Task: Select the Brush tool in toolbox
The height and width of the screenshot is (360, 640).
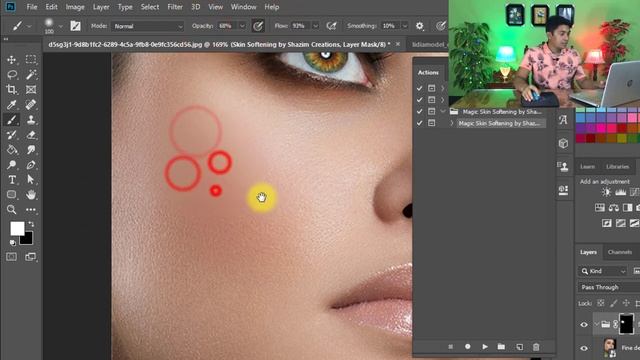Action: (x=11, y=120)
